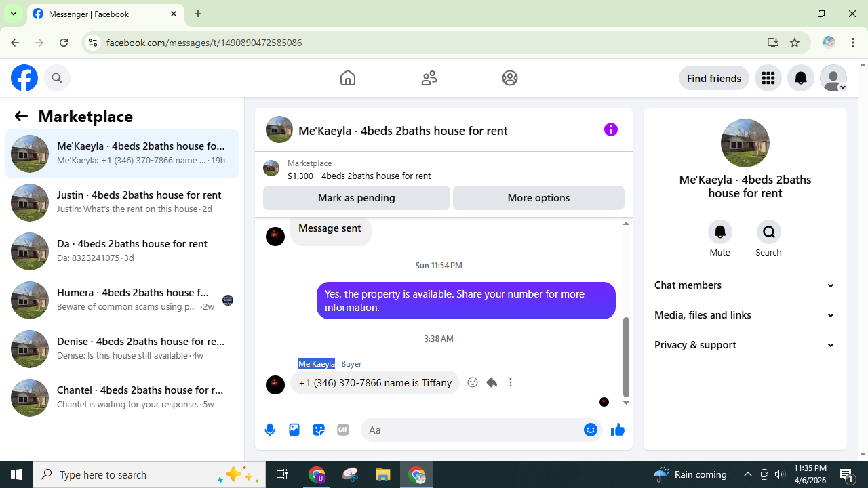The height and width of the screenshot is (488, 868).
Task: Attach a photo file icon
Action: [x=294, y=430]
